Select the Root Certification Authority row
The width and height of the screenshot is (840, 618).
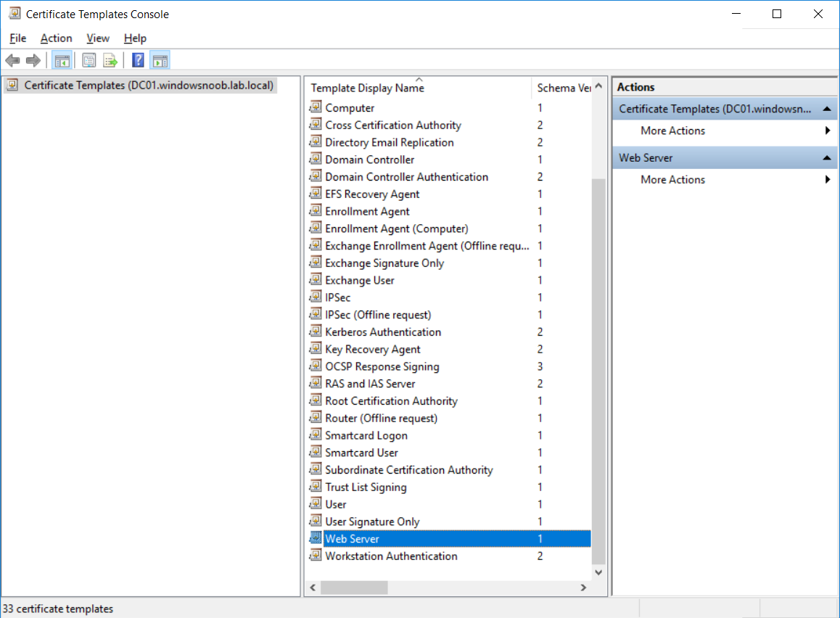point(450,400)
